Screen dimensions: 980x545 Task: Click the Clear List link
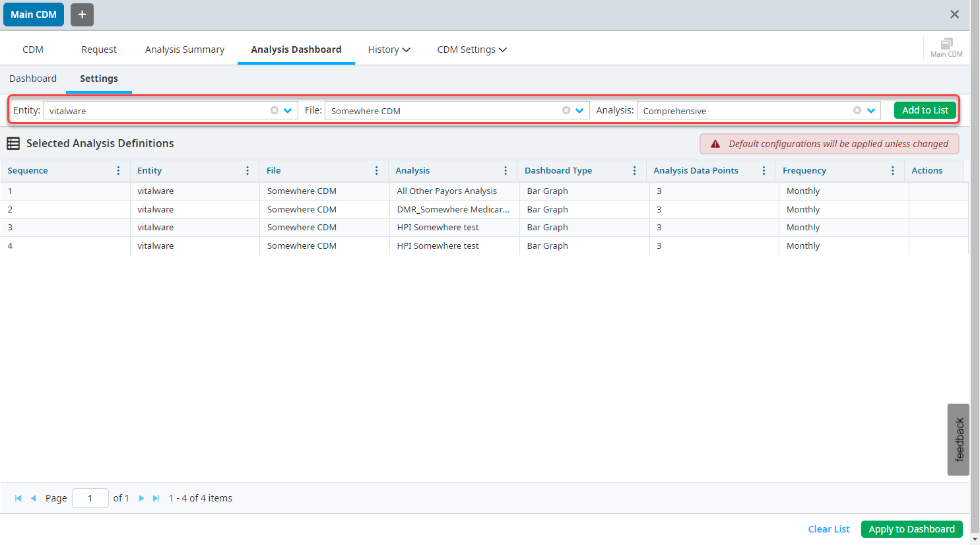point(828,529)
